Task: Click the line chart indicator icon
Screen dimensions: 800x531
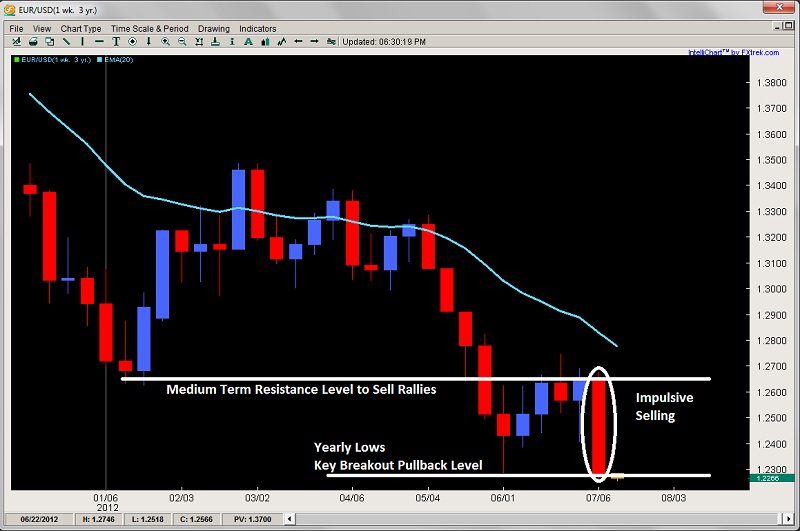Action: pyautogui.click(x=282, y=41)
